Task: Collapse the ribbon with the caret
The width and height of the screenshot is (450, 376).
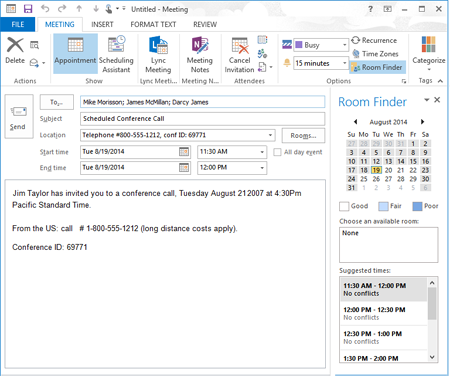Action: [x=440, y=81]
